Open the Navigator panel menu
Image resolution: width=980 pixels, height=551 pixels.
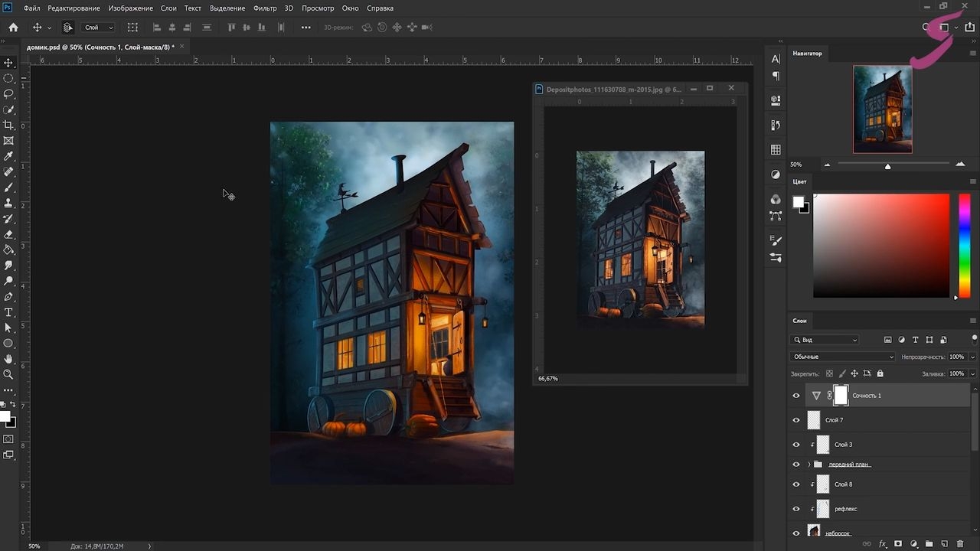(973, 54)
